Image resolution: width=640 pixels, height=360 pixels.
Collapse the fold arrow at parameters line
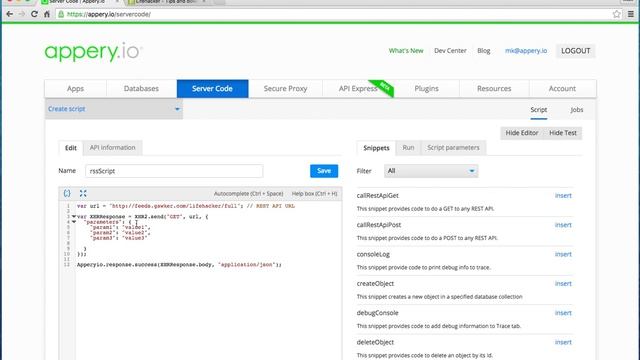pyautogui.click(x=74, y=222)
